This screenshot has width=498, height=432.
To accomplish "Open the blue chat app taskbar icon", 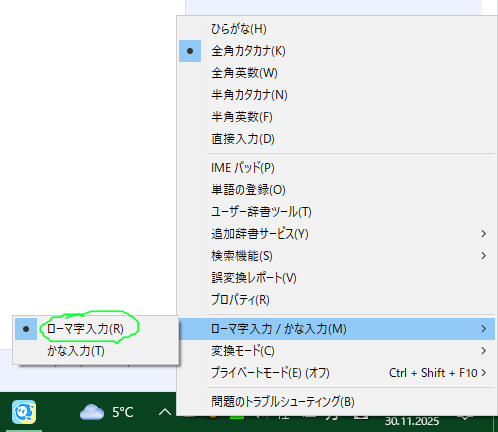I will tap(24, 412).
